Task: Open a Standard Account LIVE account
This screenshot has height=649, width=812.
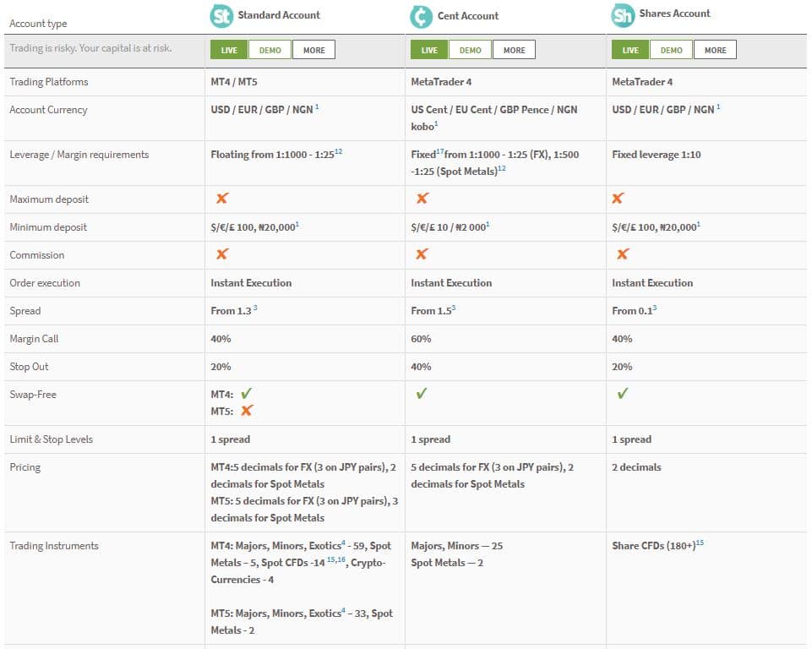Action: 229,50
